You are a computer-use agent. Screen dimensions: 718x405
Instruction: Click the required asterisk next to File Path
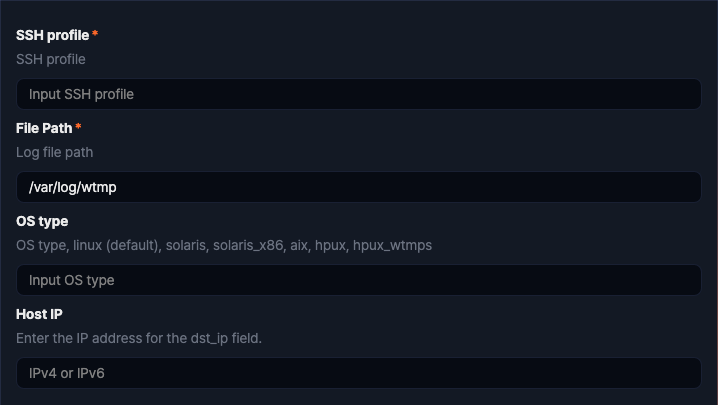[78, 128]
